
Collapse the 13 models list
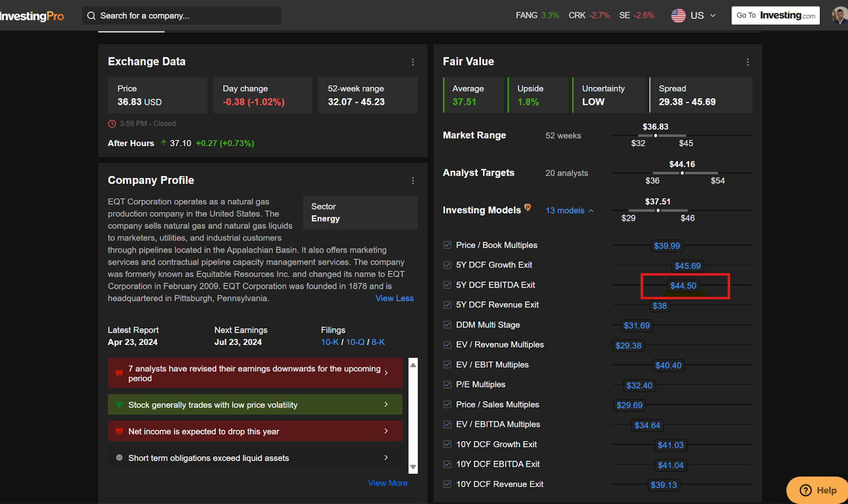570,210
